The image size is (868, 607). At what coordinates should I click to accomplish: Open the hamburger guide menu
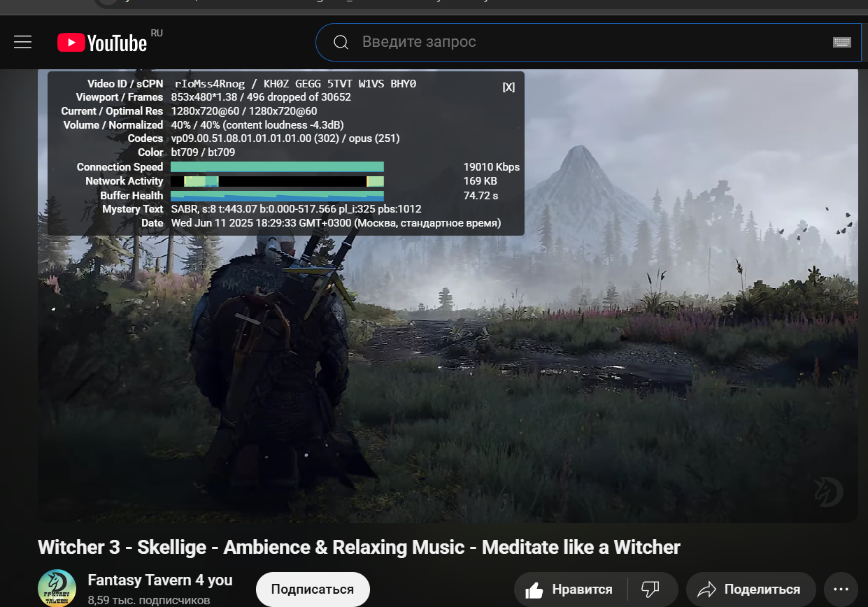(x=23, y=42)
